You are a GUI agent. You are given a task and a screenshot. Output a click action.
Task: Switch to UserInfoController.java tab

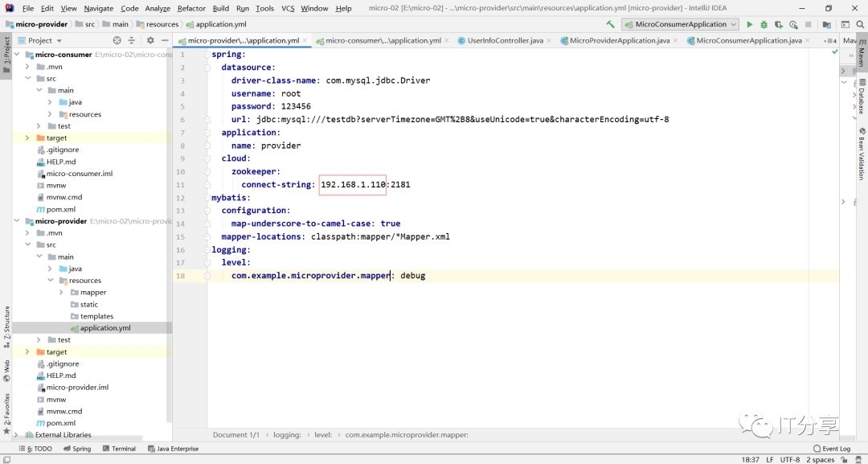coord(505,40)
